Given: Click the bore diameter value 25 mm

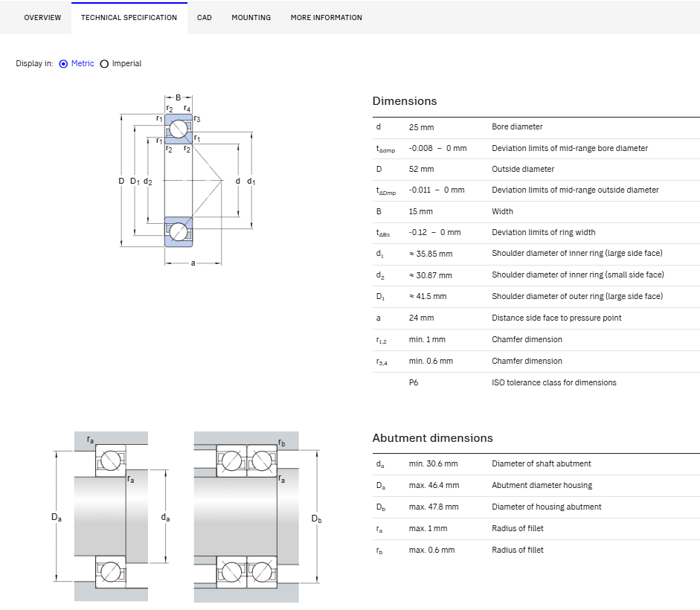Looking at the screenshot, I should (x=422, y=127).
